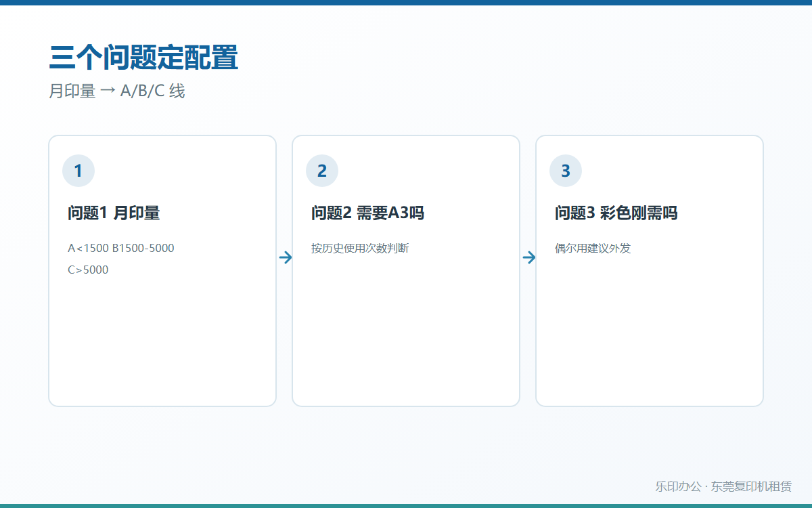Viewport: 812px width, 508px height.
Task: Select the heading 问题1 月印量
Action: pyautogui.click(x=114, y=213)
